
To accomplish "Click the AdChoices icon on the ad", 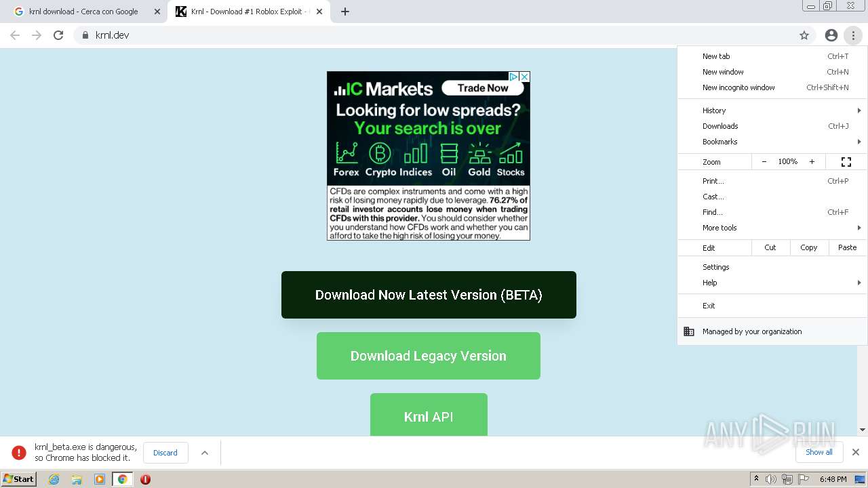I will 514,77.
